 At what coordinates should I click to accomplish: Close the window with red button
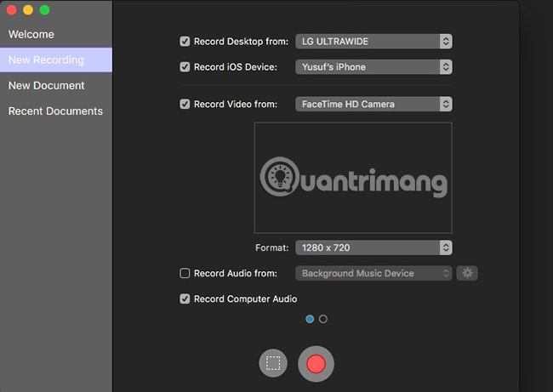(12, 10)
